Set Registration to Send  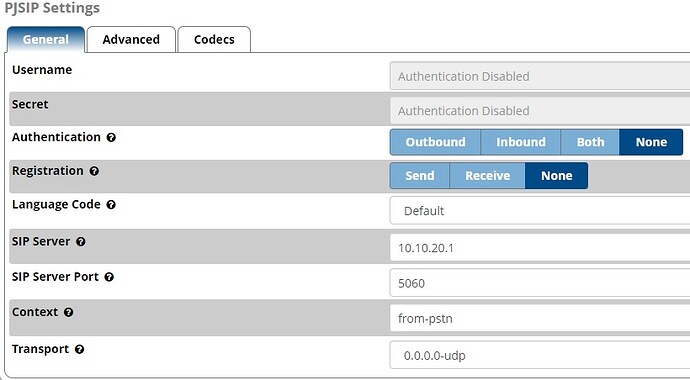click(x=419, y=175)
